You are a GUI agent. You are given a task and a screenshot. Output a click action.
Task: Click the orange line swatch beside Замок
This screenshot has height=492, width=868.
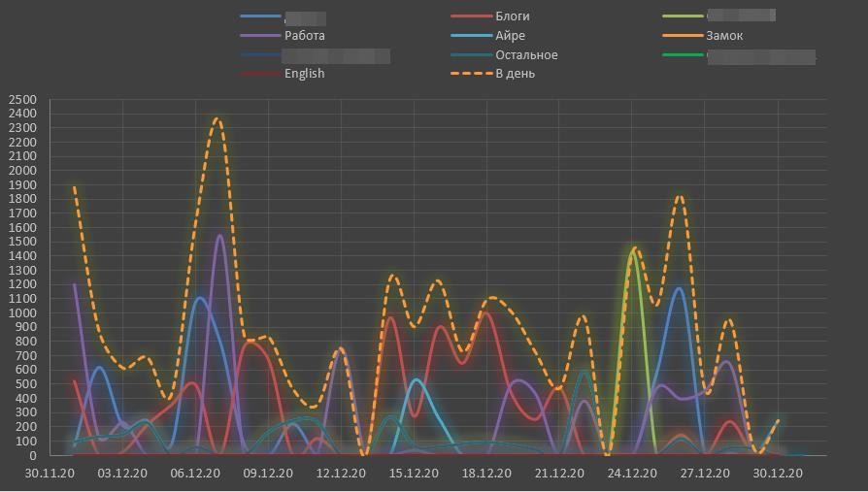tap(682, 36)
